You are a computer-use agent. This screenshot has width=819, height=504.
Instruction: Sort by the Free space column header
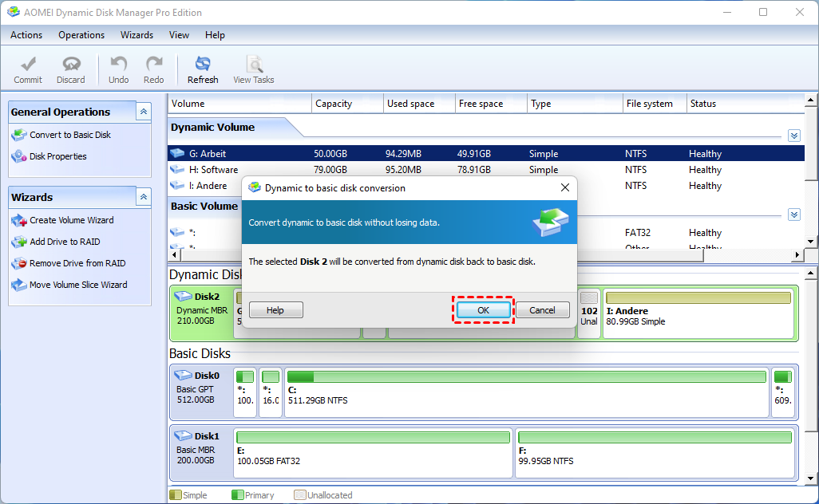click(491, 104)
